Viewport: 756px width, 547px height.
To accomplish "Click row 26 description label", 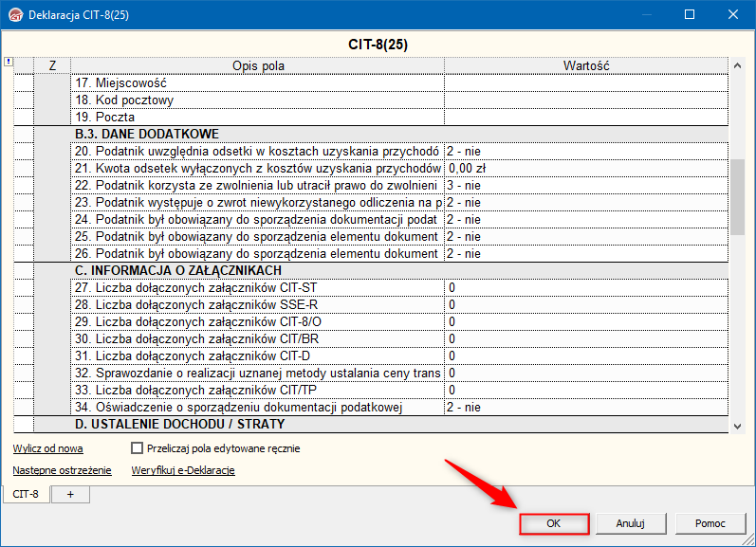I will [x=257, y=253].
